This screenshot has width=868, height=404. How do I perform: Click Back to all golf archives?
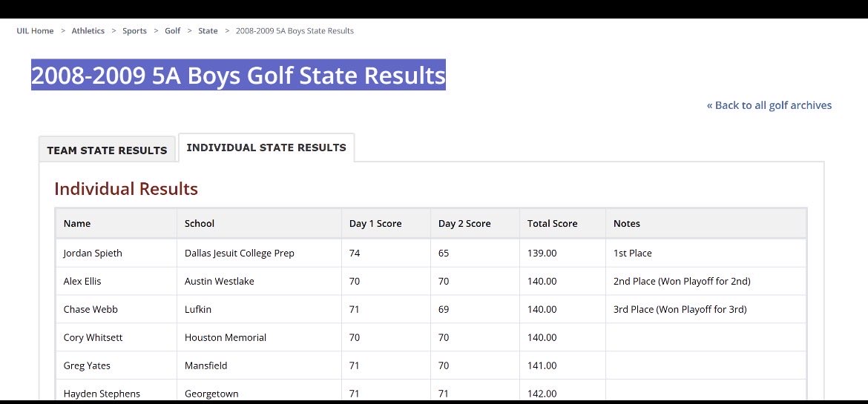(769, 105)
